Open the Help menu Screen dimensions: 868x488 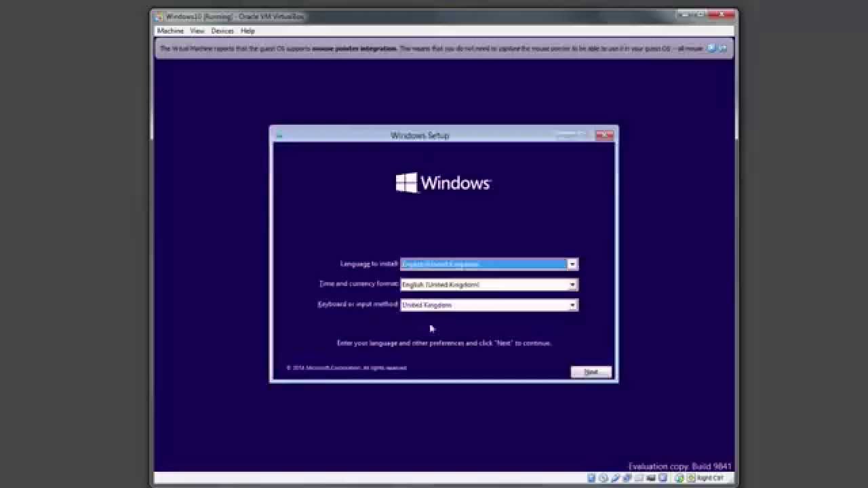coord(248,30)
